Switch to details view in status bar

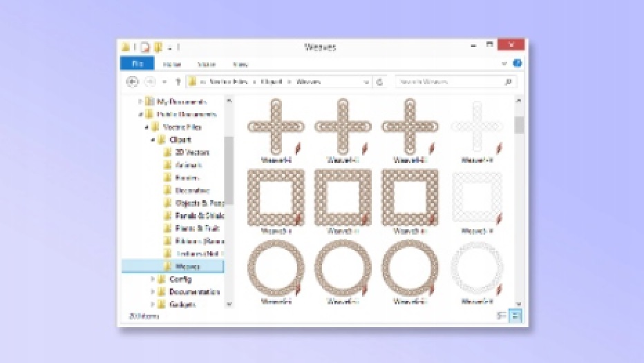tap(502, 315)
